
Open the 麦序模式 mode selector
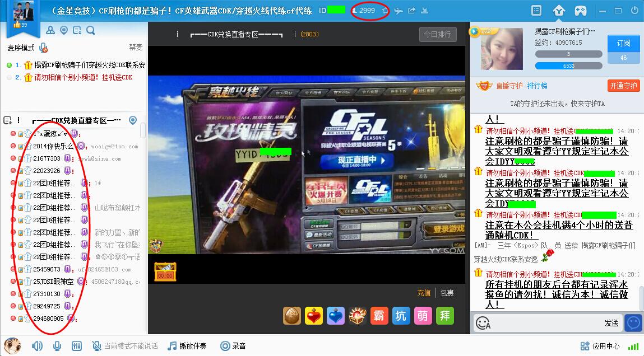[x=21, y=48]
